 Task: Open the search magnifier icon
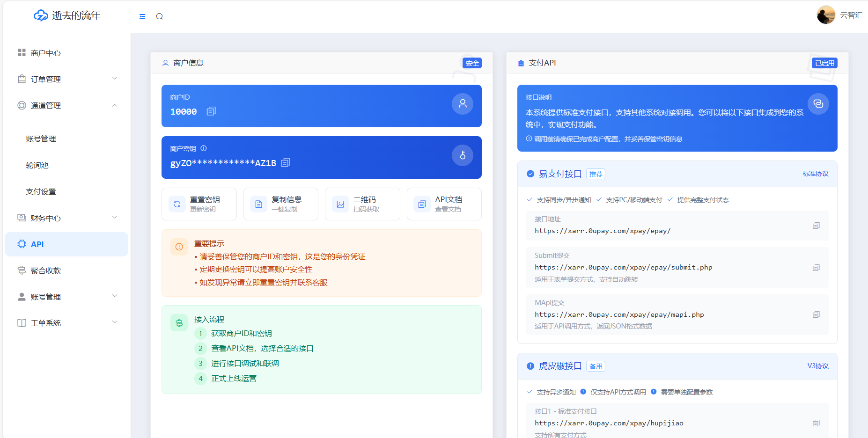160,16
